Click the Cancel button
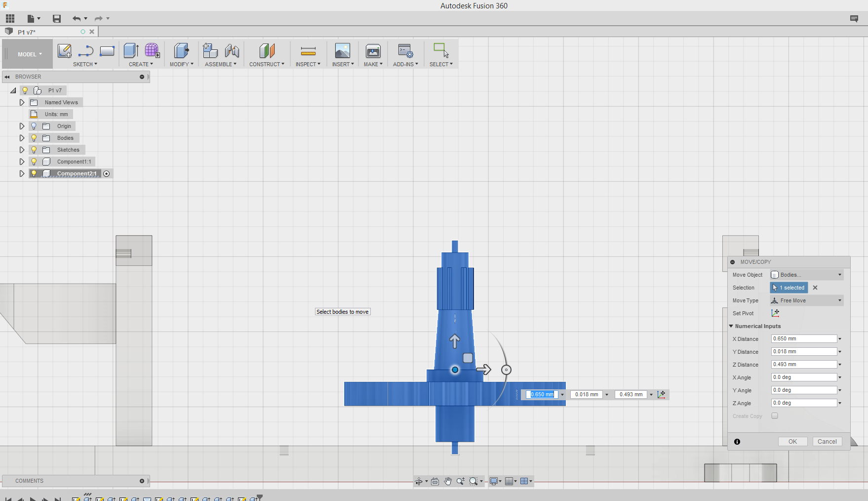The width and height of the screenshot is (868, 501). click(x=827, y=442)
